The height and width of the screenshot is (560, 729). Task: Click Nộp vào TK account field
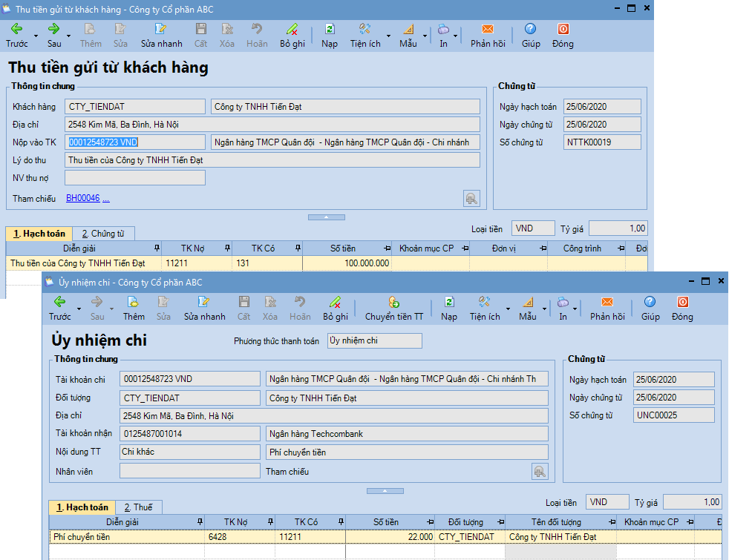pyautogui.click(x=135, y=142)
